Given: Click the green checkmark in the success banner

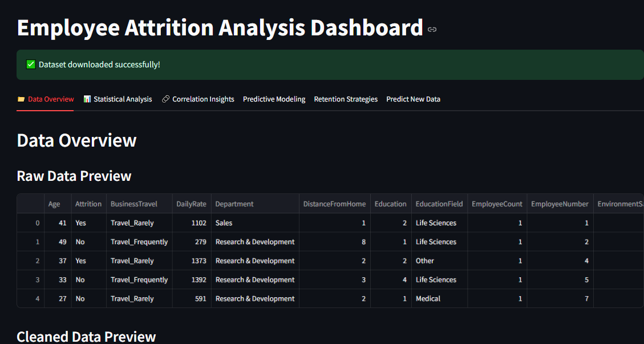Looking at the screenshot, I should (x=30, y=64).
